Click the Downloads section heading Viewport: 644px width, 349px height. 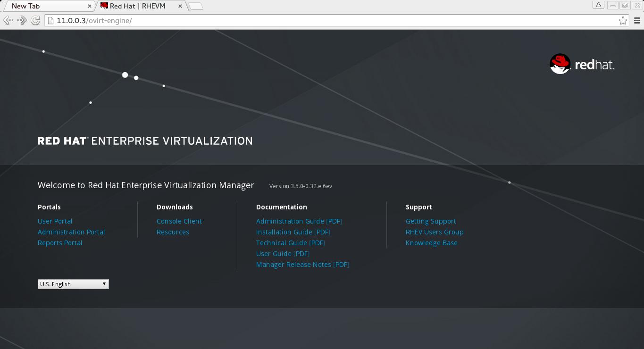(175, 207)
